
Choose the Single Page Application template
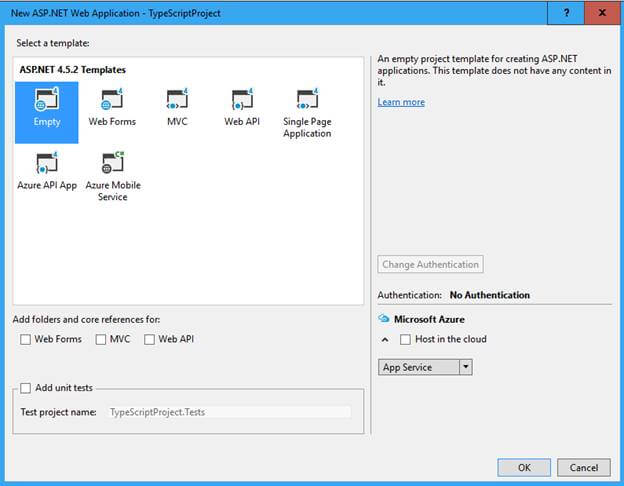(x=307, y=113)
